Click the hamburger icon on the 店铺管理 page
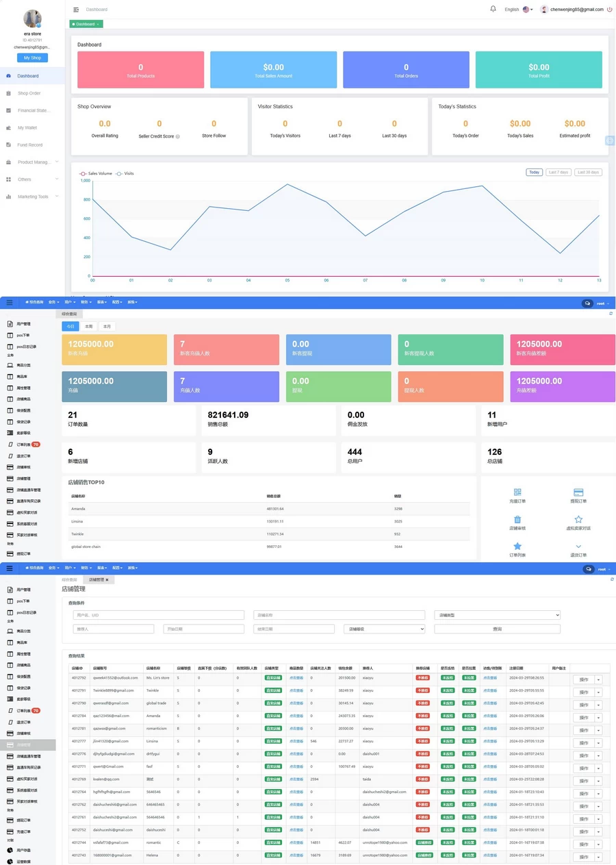The image size is (616, 865). pyautogui.click(x=10, y=568)
